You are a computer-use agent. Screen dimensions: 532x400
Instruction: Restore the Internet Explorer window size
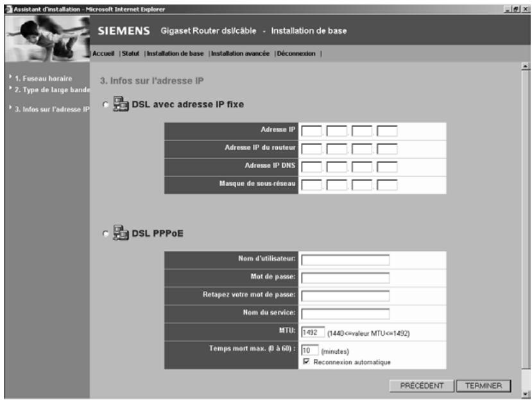516,9
